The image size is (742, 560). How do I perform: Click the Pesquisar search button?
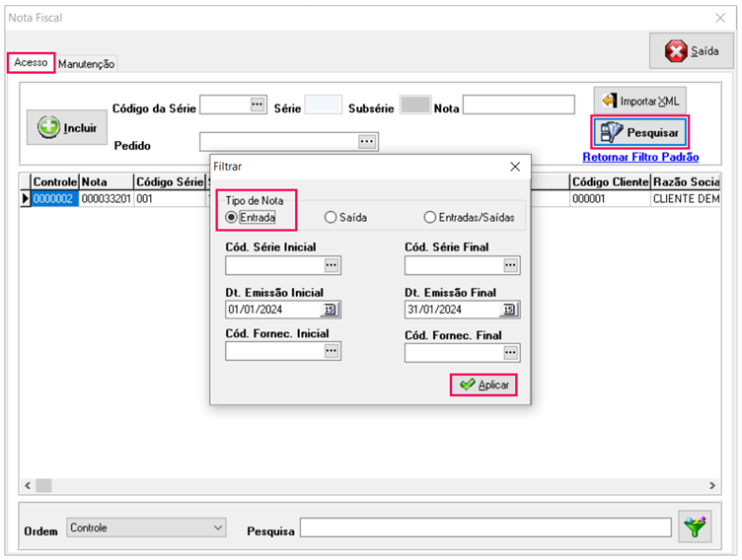click(640, 132)
